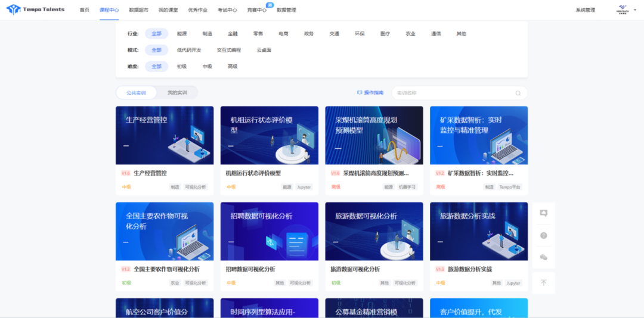Image resolution: width=644 pixels, height=318 pixels.
Task: Click the 实训名称 search field
Action: click(453, 93)
